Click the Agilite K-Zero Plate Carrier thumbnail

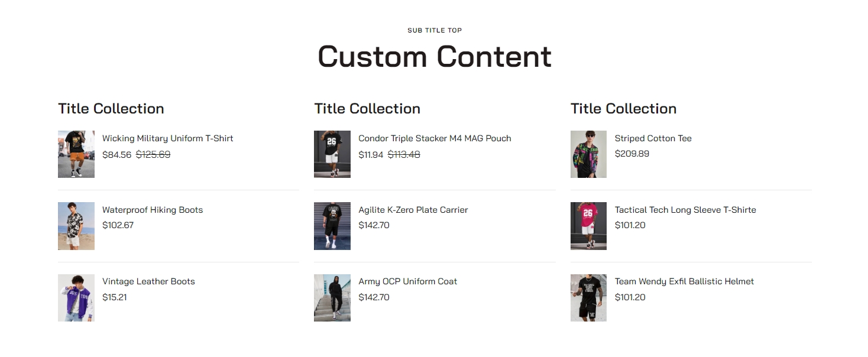[332, 226]
